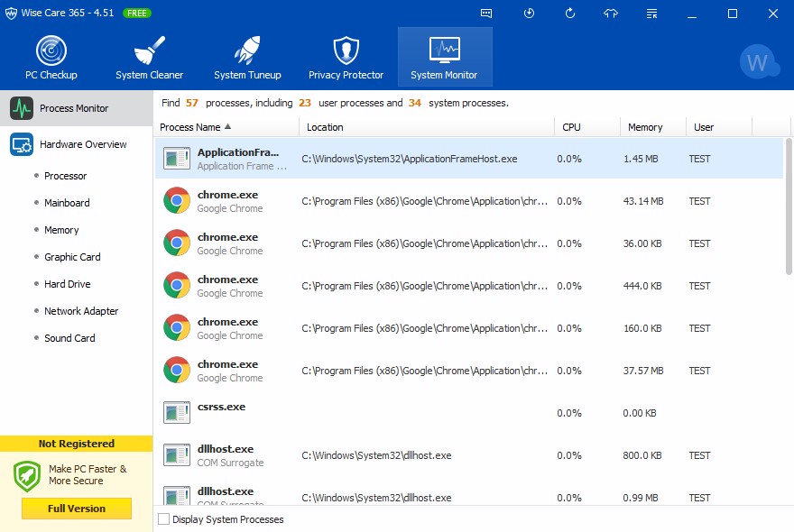Click the refresh arrow icon in title bar
The image size is (794, 532).
click(x=570, y=14)
